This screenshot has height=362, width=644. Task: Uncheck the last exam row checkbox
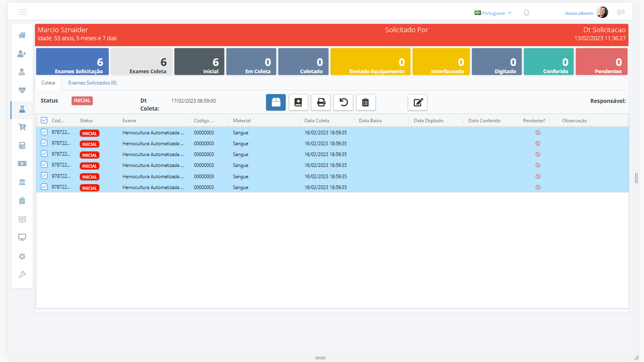pyautogui.click(x=44, y=187)
